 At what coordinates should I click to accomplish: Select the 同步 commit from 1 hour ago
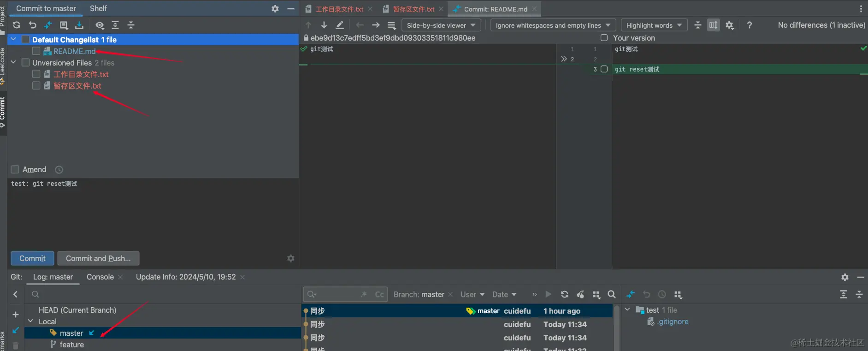click(456, 311)
